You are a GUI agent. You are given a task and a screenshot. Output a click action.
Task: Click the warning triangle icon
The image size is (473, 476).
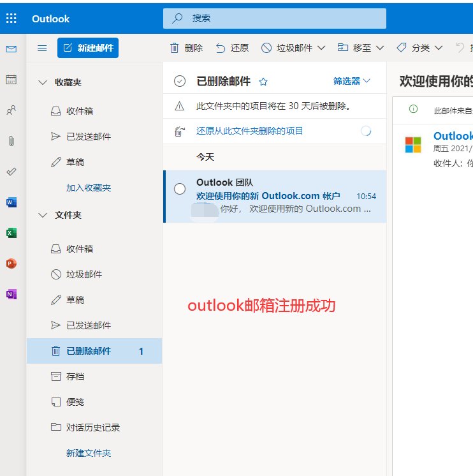180,106
